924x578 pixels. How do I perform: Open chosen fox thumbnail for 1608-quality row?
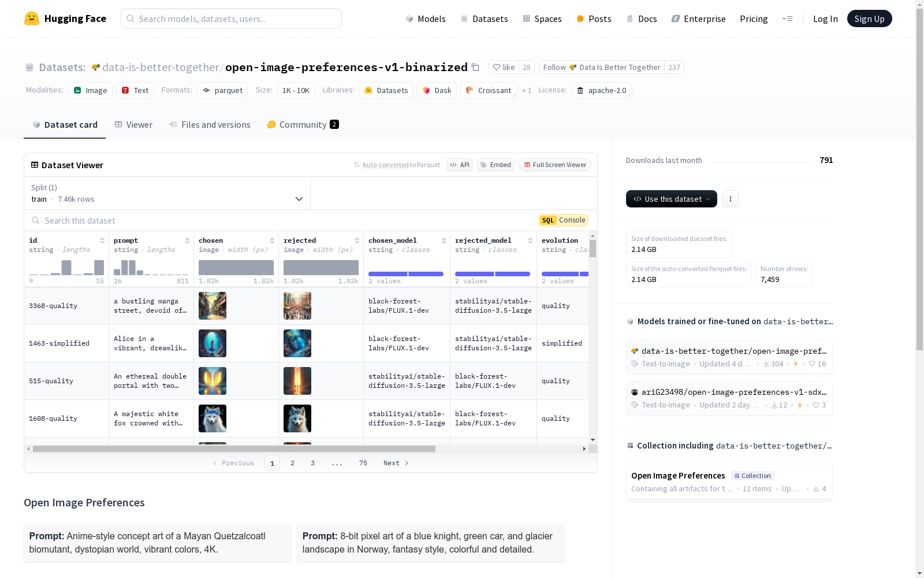pos(213,418)
